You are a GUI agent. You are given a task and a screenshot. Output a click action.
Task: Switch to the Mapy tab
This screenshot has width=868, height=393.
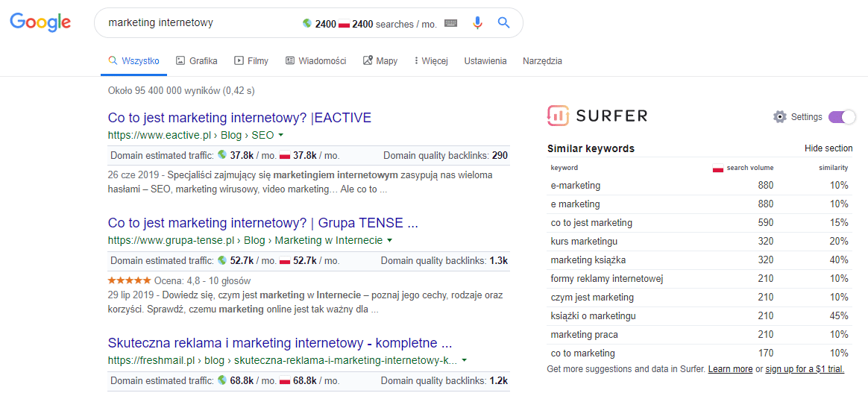click(380, 61)
